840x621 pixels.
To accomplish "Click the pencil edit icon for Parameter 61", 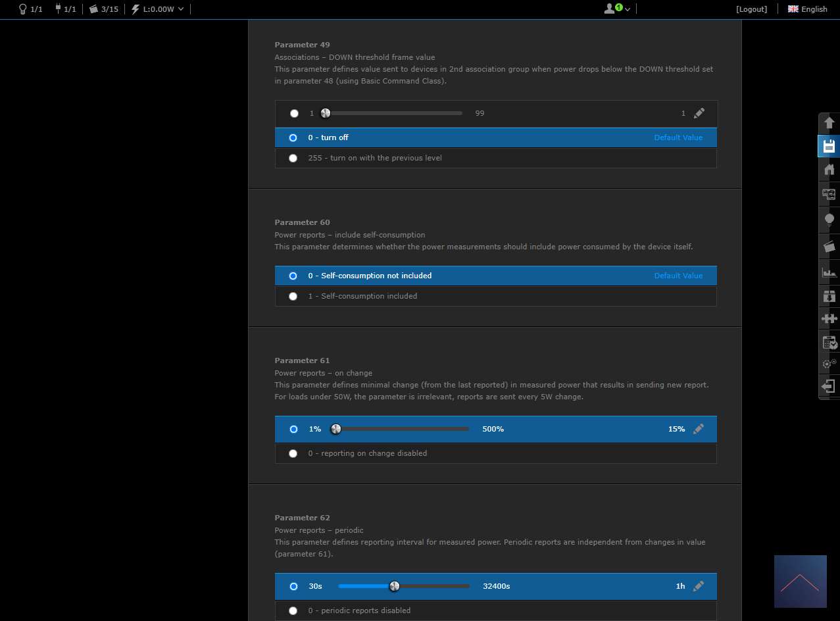I will 699,429.
